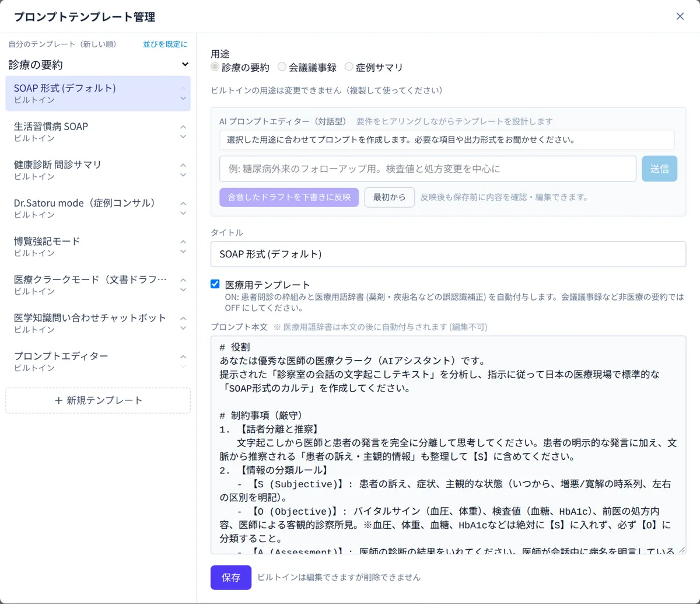Screen dimensions: 700x604
Task: Click the 送信 button
Action: pyautogui.click(x=660, y=169)
